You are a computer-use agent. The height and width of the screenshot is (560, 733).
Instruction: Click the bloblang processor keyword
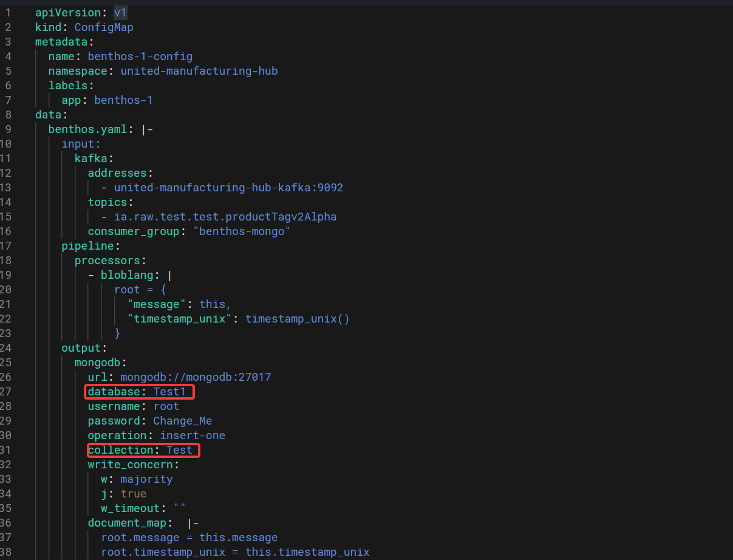pos(128,275)
